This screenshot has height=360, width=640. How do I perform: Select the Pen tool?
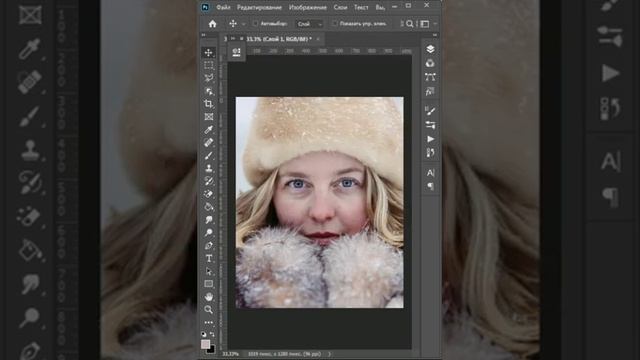(209, 246)
